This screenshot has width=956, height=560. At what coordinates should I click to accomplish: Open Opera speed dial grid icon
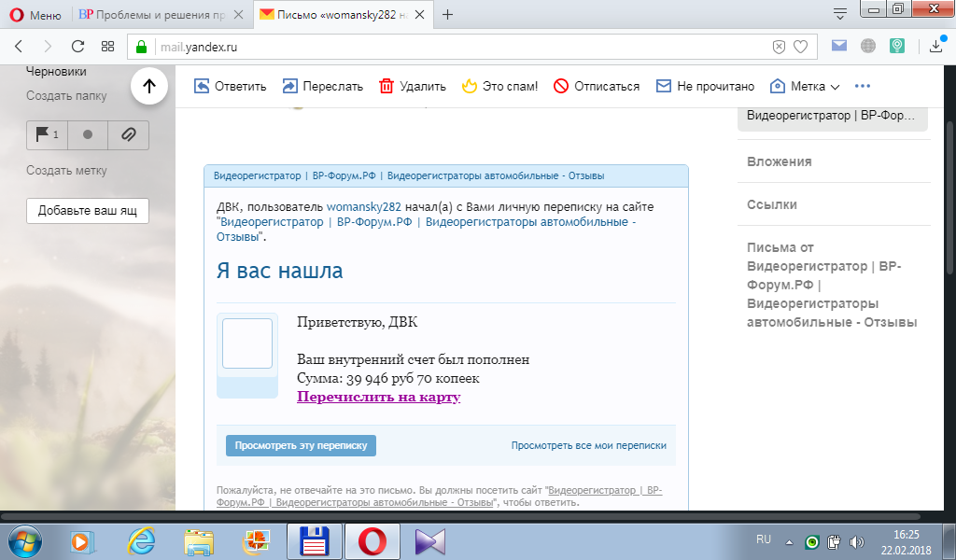tap(108, 47)
